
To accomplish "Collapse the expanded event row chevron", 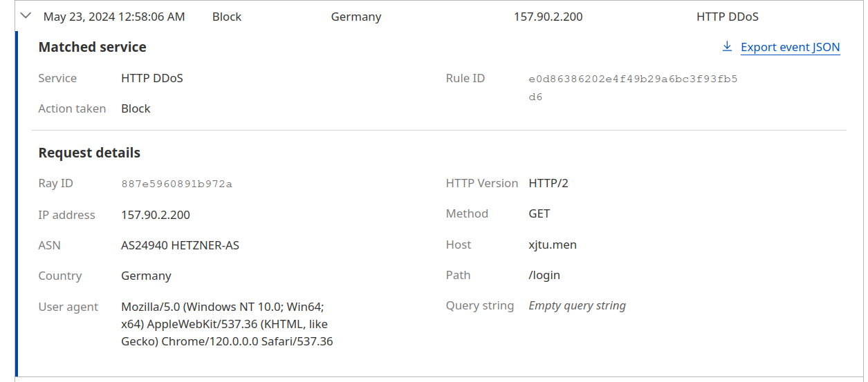I will [x=26, y=16].
